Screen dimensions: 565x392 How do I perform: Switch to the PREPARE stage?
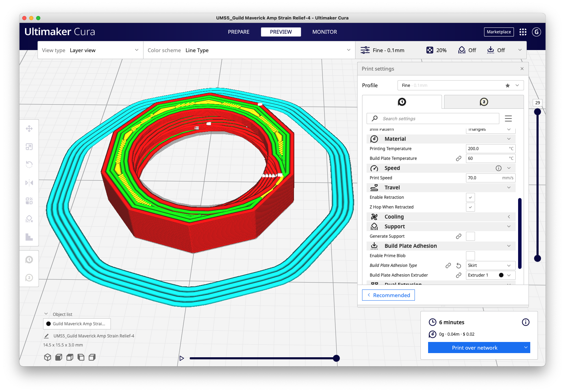[239, 32]
